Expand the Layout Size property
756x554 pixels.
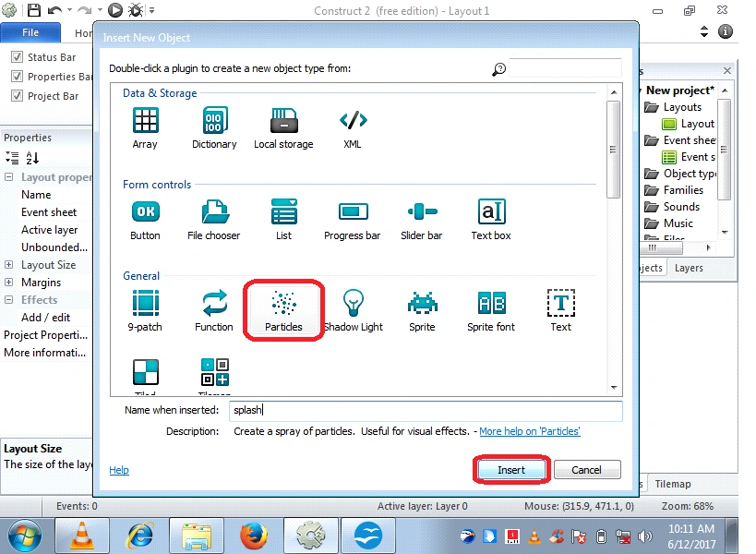pos(8,265)
